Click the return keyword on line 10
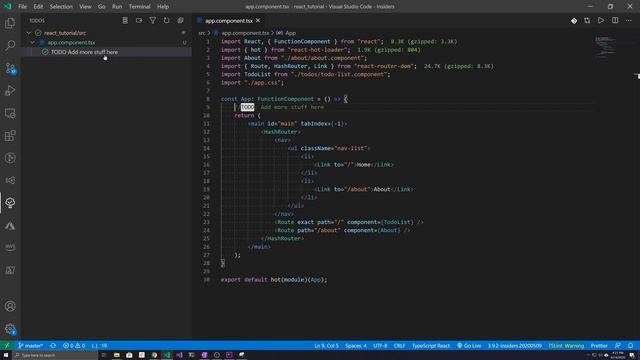The width and height of the screenshot is (640, 360). 244,116
